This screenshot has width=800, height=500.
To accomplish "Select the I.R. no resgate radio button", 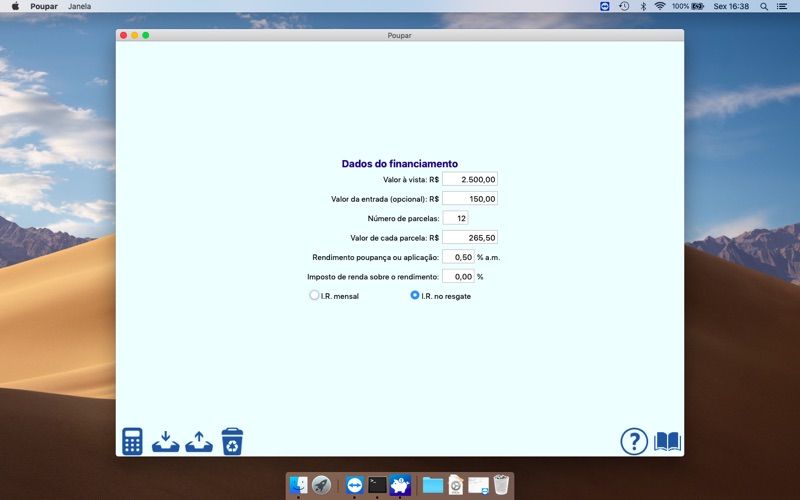I will [x=415, y=295].
